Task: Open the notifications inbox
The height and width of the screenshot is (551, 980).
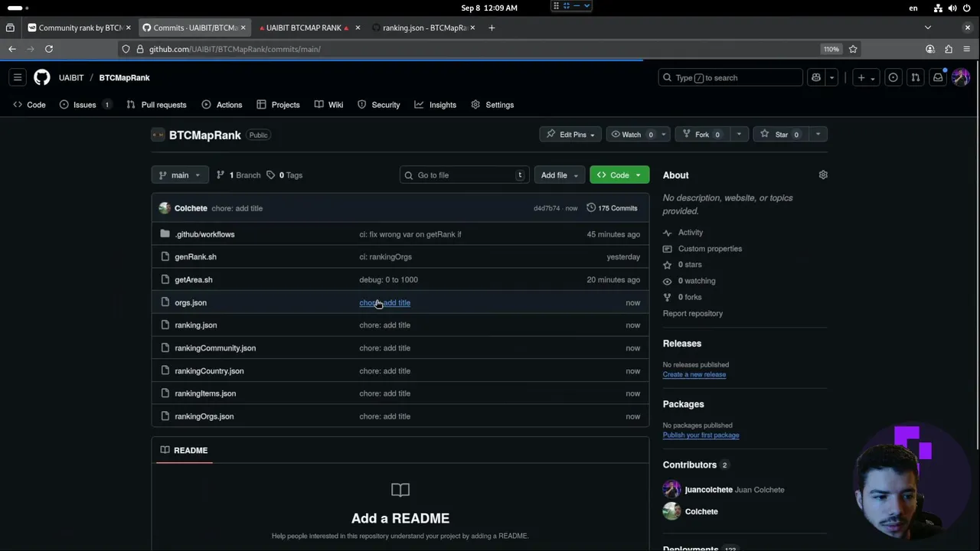Action: (937, 77)
